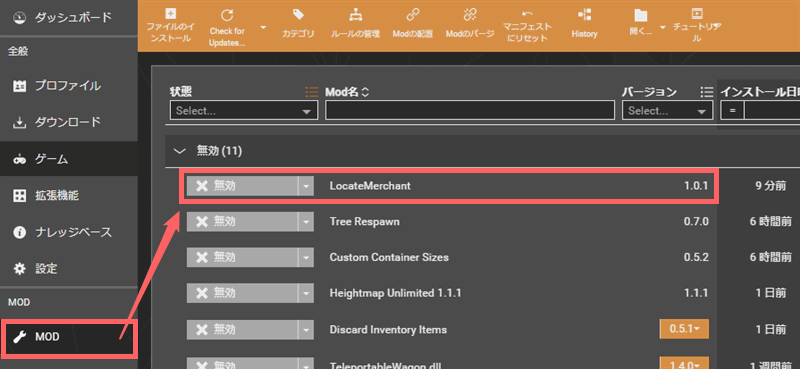Toggle 無効 button for Heightmap Unlimited 1.1.1

coord(242,293)
